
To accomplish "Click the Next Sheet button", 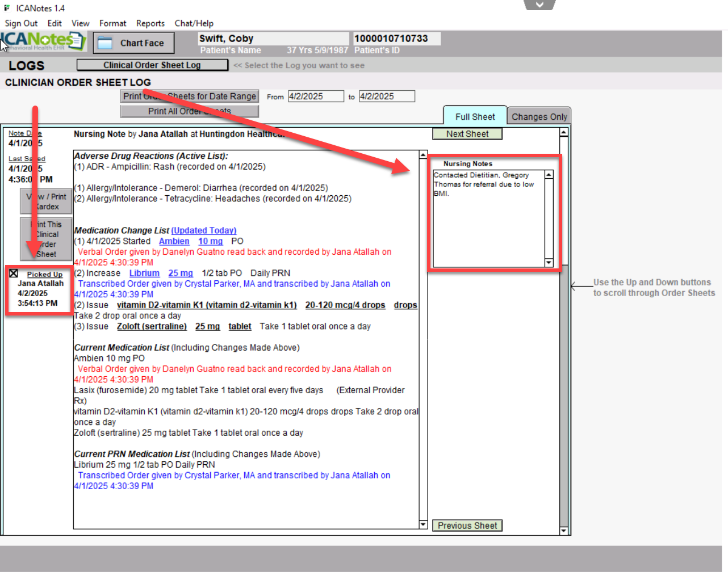I will click(x=467, y=134).
